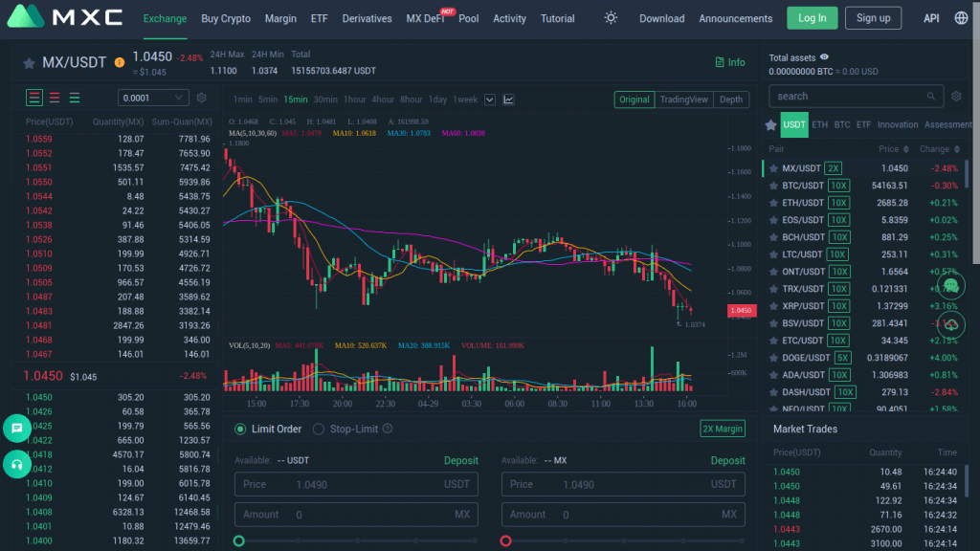Select the USDT market tab
Viewport: 980px width, 551px height.
794,125
